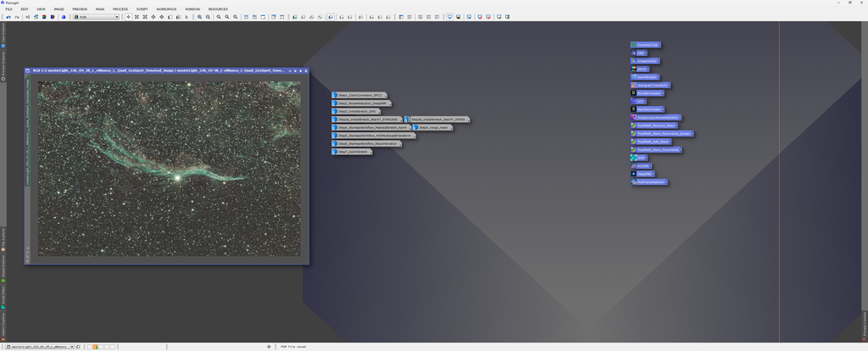Open the PROCESS menu
Screen dimensions: 868x351
(120, 9)
